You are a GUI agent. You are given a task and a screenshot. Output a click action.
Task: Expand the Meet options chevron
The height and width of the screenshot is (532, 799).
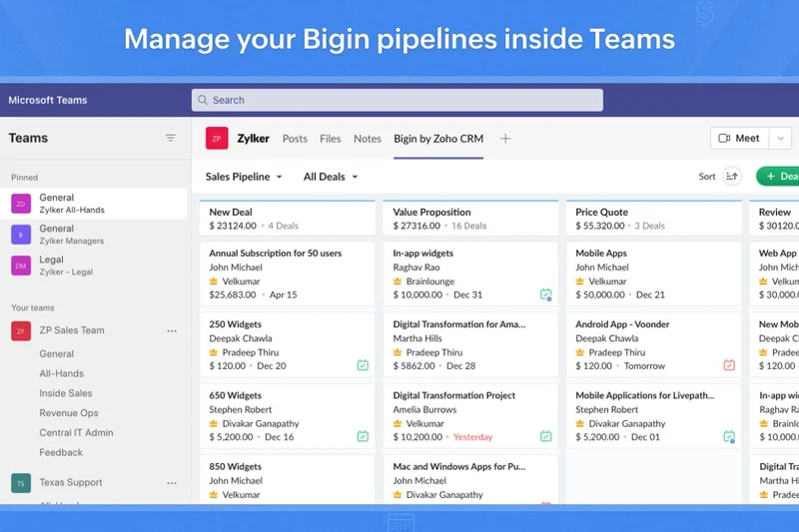click(x=780, y=138)
